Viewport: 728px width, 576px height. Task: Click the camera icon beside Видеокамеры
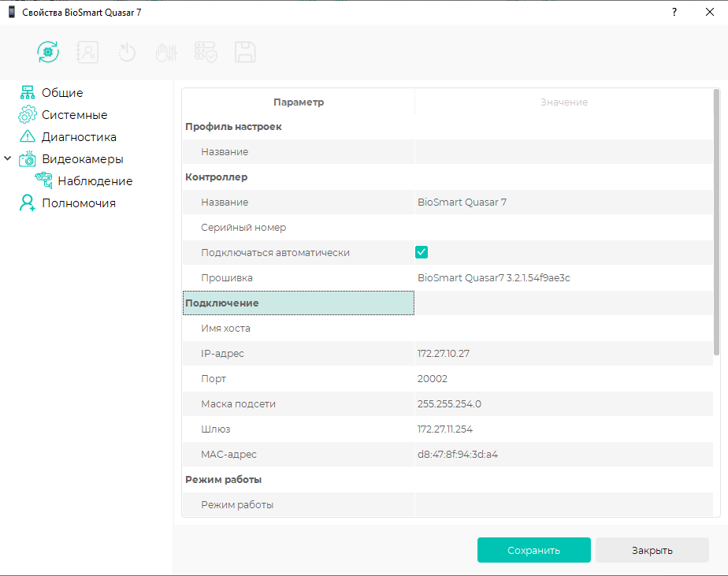pos(28,159)
